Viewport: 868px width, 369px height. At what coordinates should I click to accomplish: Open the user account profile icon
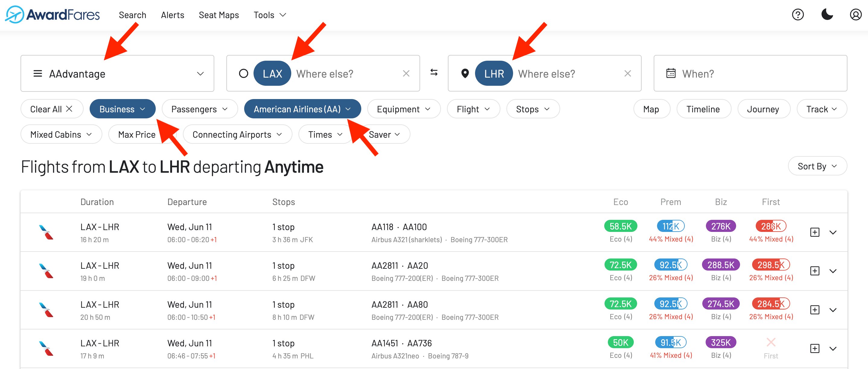[x=856, y=14]
